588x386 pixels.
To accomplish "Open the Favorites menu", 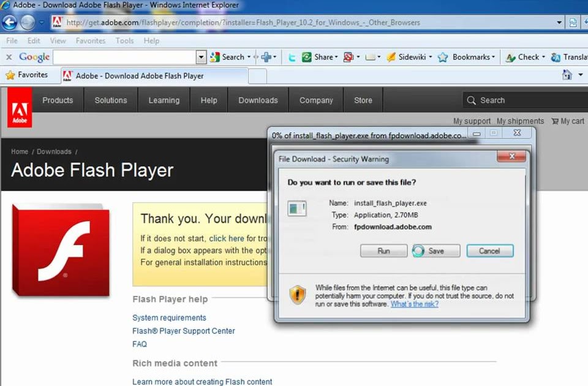I will click(x=91, y=40).
